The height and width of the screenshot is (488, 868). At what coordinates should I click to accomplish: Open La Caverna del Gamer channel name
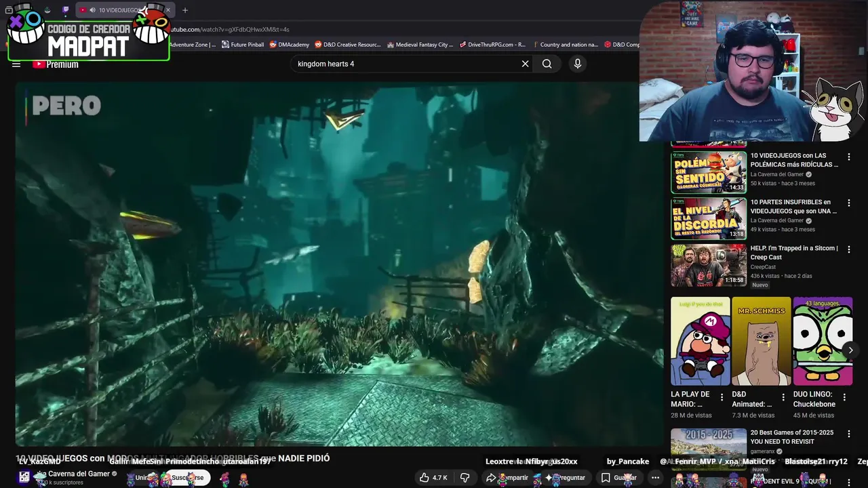pos(73,474)
